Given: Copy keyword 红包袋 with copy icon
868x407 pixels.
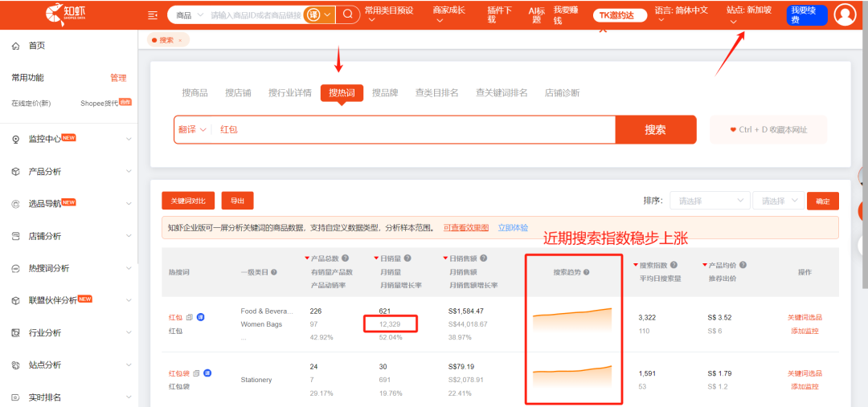Looking at the screenshot, I should point(196,373).
